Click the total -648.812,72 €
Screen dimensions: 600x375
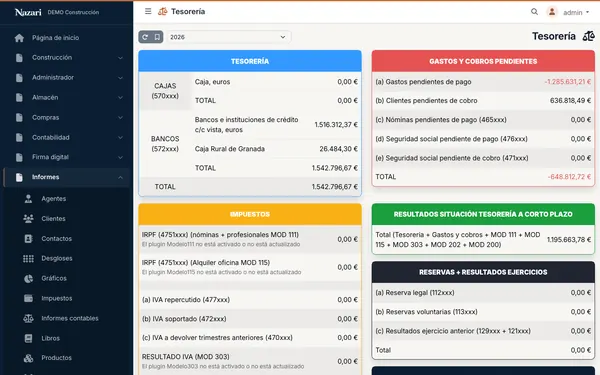pyautogui.click(x=569, y=177)
